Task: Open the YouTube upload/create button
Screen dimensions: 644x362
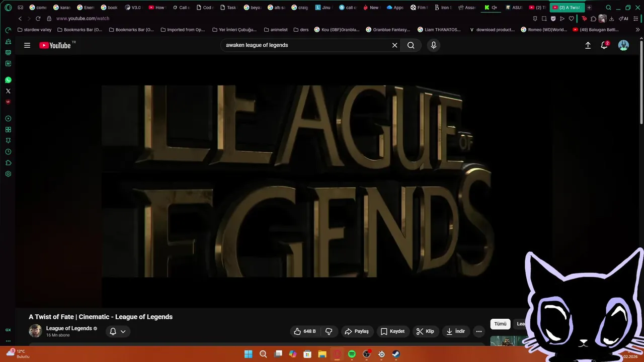Action: (588, 45)
